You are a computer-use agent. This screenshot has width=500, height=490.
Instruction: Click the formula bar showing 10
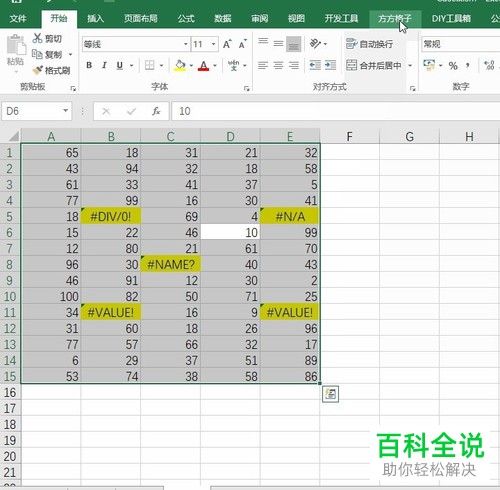[x=336, y=111]
